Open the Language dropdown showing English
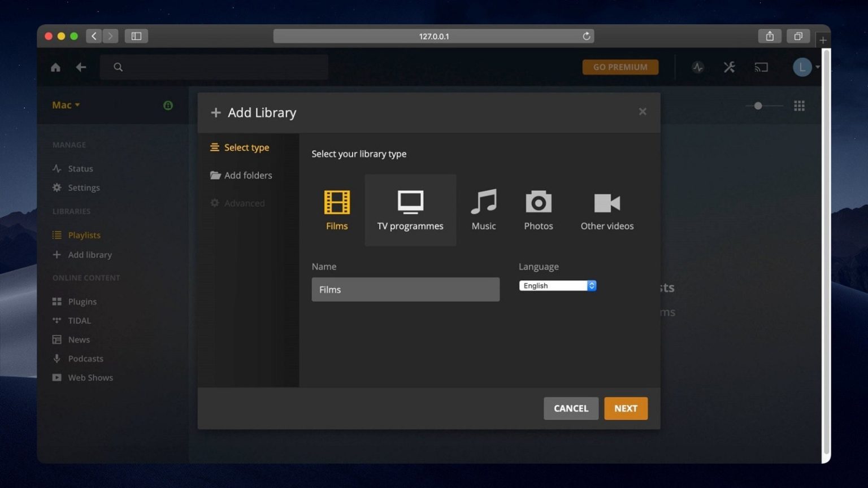The width and height of the screenshot is (868, 488). [x=557, y=285]
